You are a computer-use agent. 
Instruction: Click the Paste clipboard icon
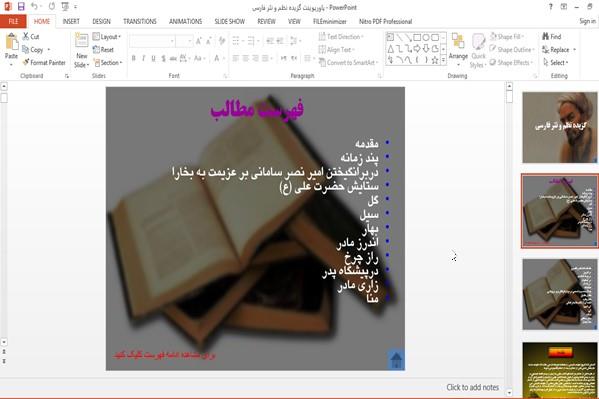click(x=11, y=42)
